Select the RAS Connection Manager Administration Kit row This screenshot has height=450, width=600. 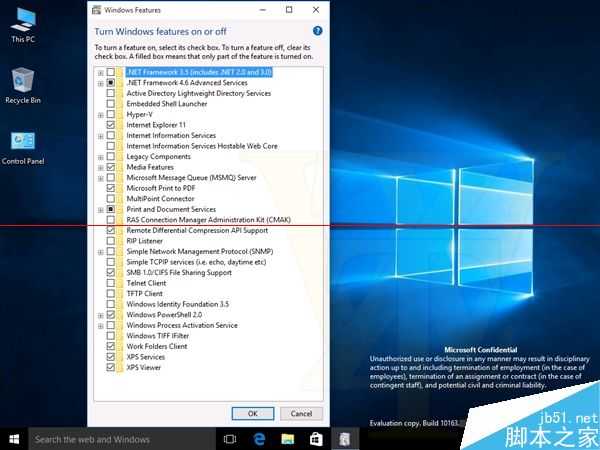pyautogui.click(x=209, y=220)
